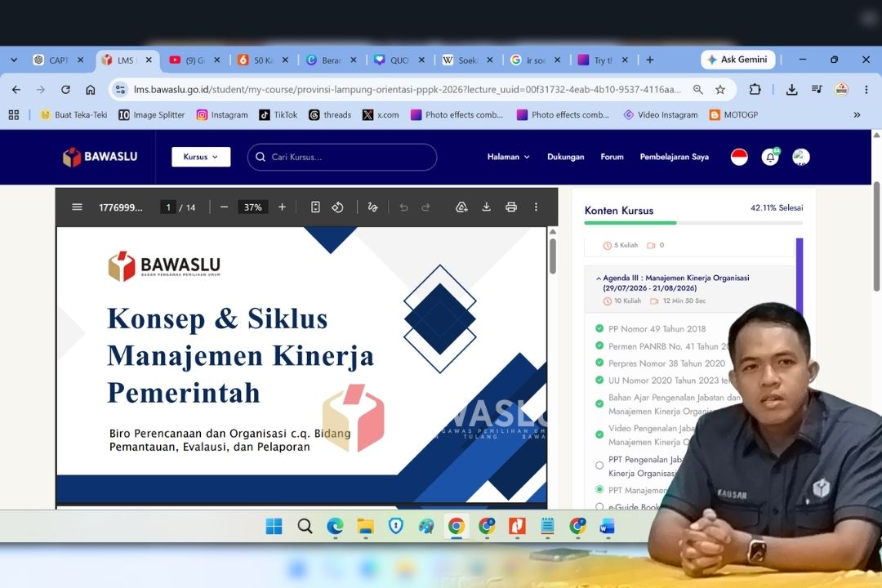The height and width of the screenshot is (588, 882).
Task: Switch to the Wikipedia Soek browser tab
Action: [x=467, y=60]
